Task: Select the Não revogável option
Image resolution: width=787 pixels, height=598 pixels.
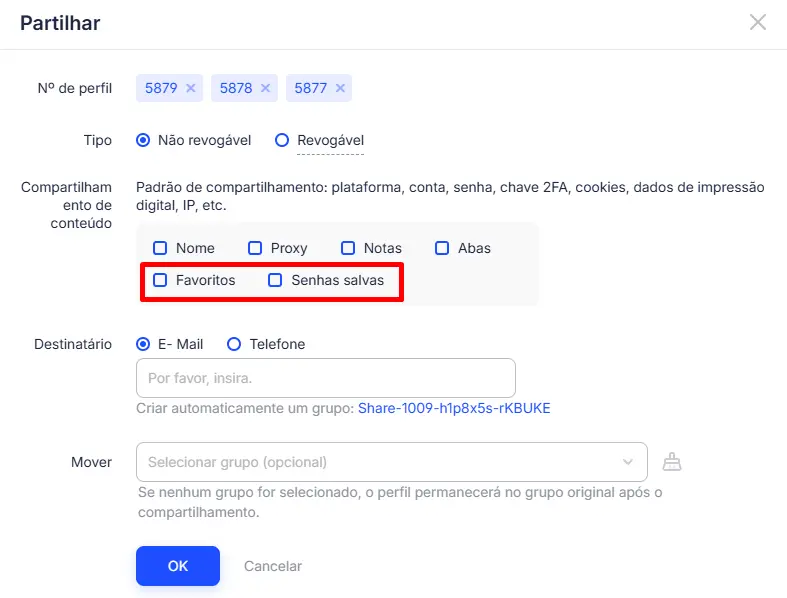Action: coord(143,140)
